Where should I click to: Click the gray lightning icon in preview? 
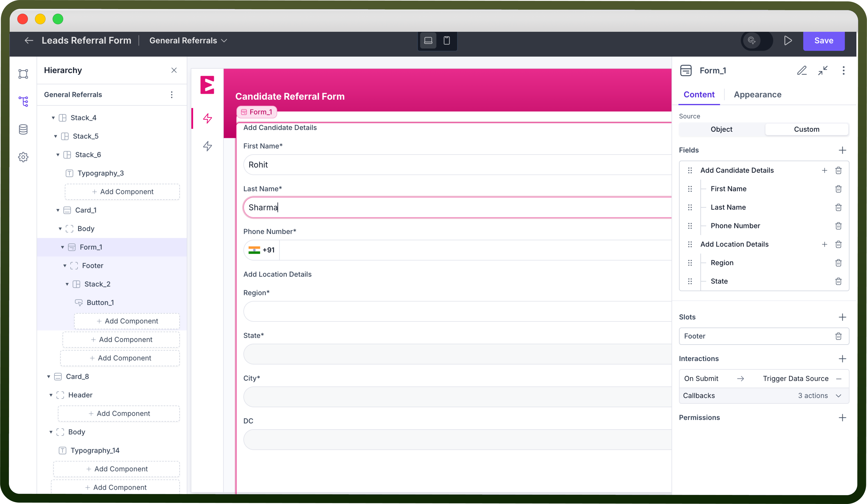click(207, 146)
